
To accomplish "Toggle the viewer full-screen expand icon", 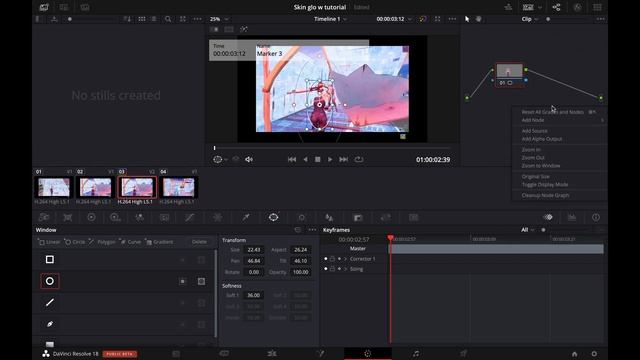I will [x=437, y=19].
